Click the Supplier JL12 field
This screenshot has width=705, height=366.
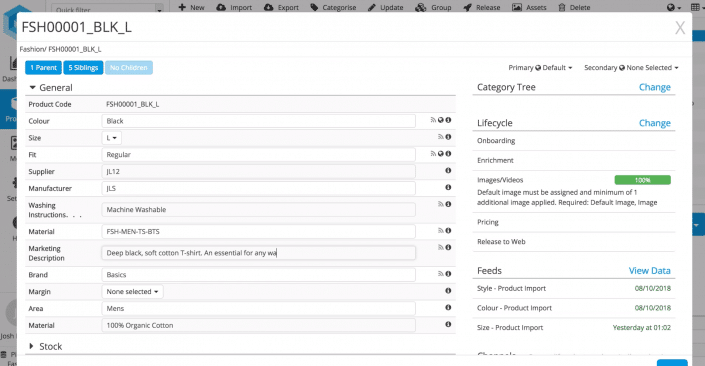click(259, 171)
